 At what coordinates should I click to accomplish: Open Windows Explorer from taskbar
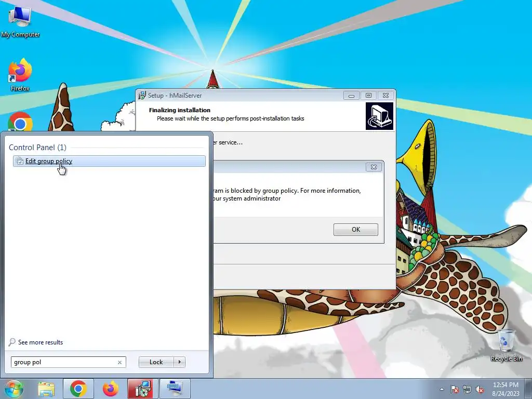[x=46, y=389]
